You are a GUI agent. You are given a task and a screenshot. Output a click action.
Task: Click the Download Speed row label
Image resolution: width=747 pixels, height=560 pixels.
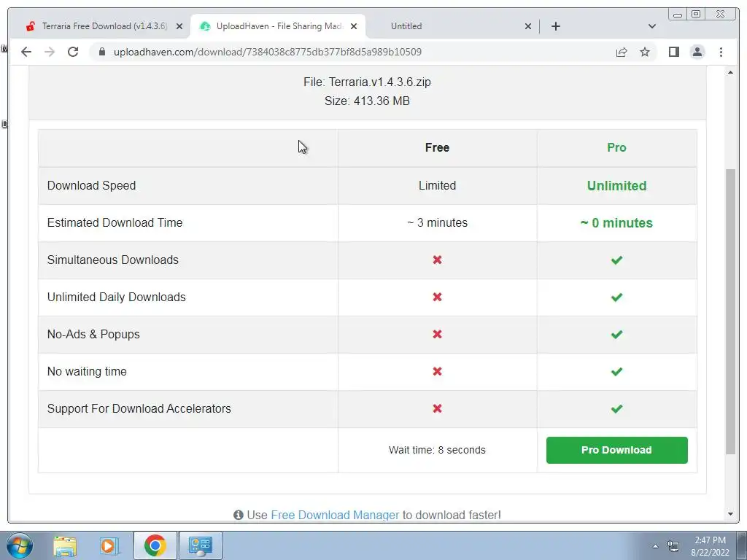(91, 186)
